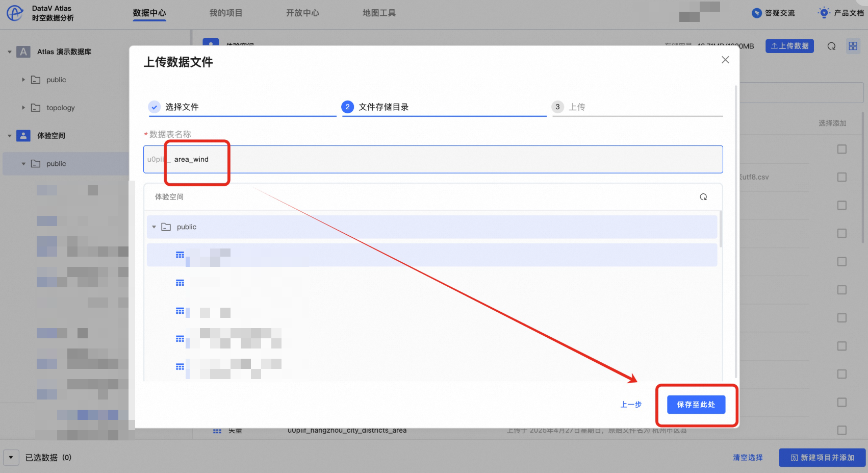Open the 数据中心 tab
The height and width of the screenshot is (473, 868).
(149, 13)
